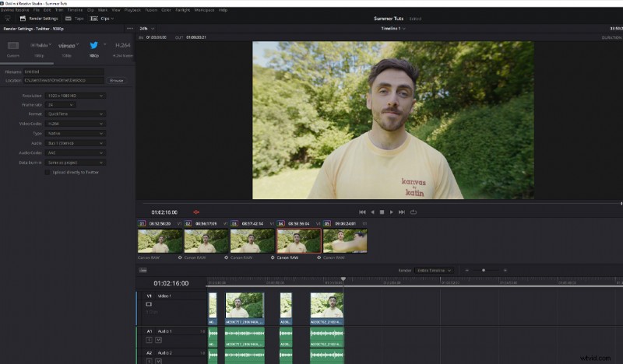This screenshot has height=364, width=623.
Task: Solo the Audio 1 track
Action: point(149,340)
